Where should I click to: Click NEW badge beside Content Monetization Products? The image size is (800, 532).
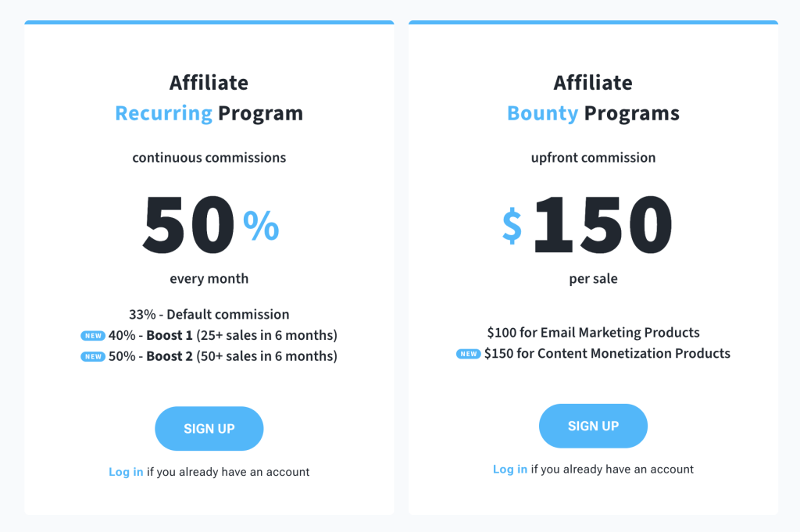(469, 354)
